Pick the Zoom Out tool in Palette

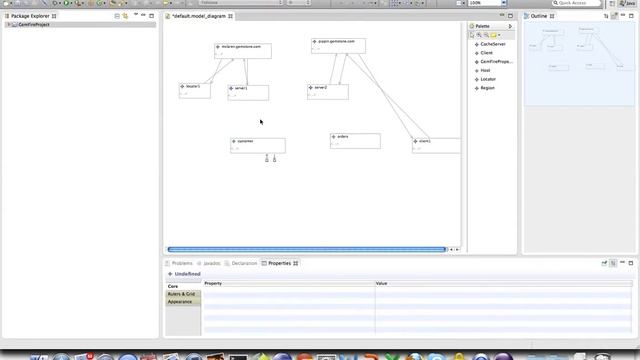point(486,36)
